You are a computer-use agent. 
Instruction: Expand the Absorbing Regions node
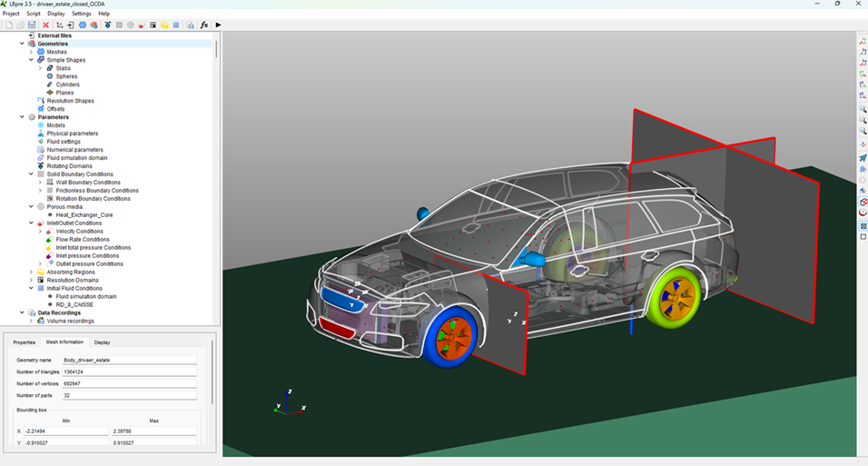31,272
